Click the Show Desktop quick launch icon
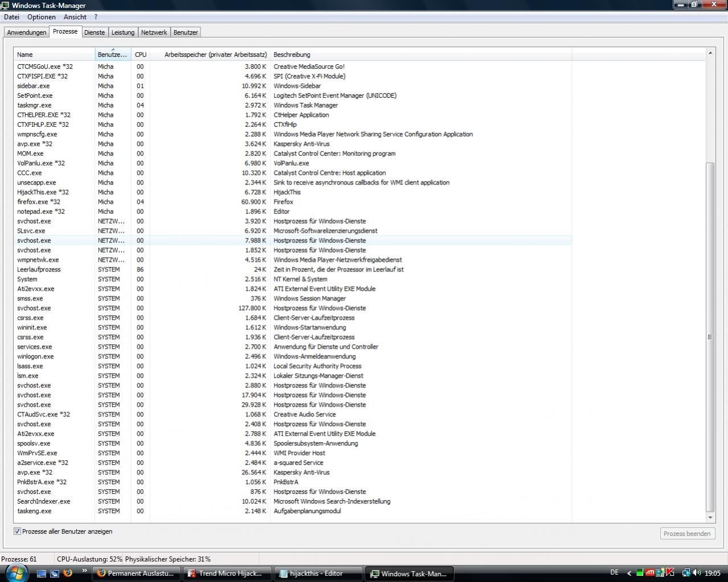The image size is (728, 582). (41, 573)
